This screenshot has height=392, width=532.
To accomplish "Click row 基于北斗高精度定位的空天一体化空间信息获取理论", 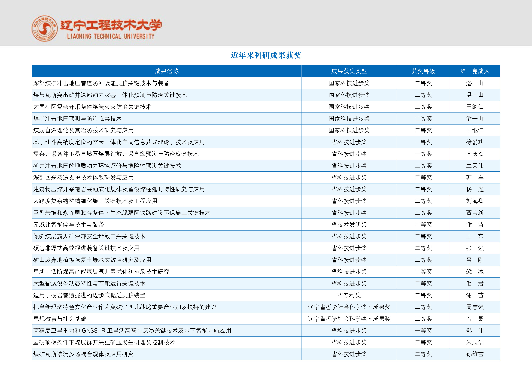I will click(x=266, y=142).
